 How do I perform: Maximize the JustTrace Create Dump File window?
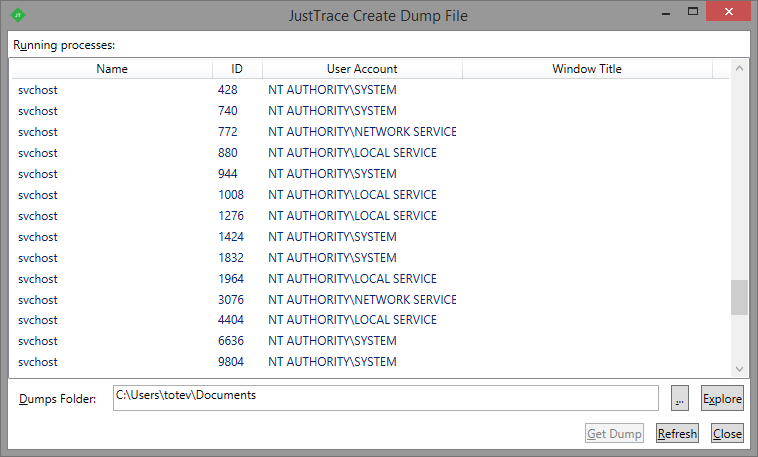(x=693, y=12)
